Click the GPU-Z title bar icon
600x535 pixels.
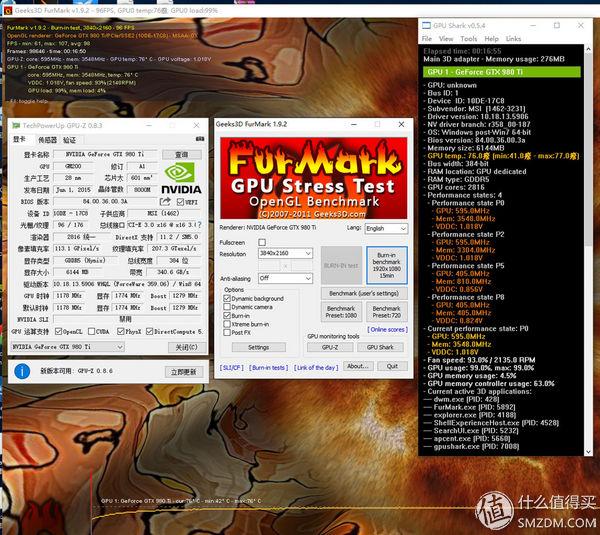(16, 125)
